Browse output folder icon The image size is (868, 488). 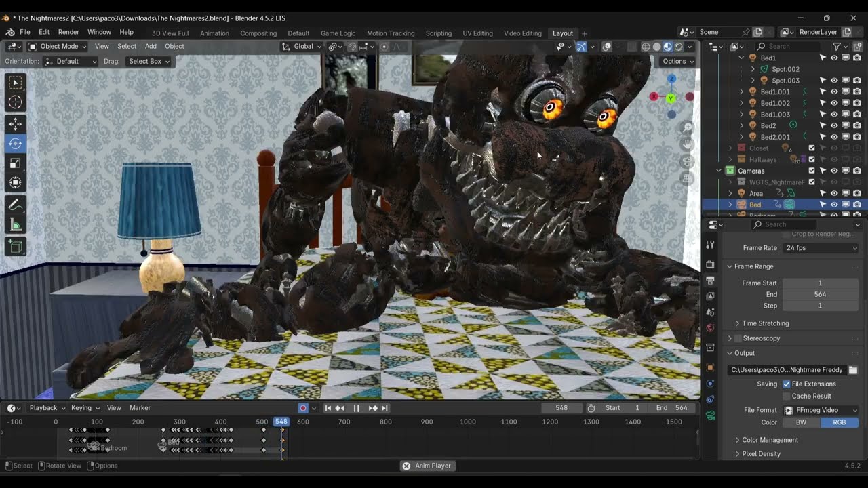(853, 370)
